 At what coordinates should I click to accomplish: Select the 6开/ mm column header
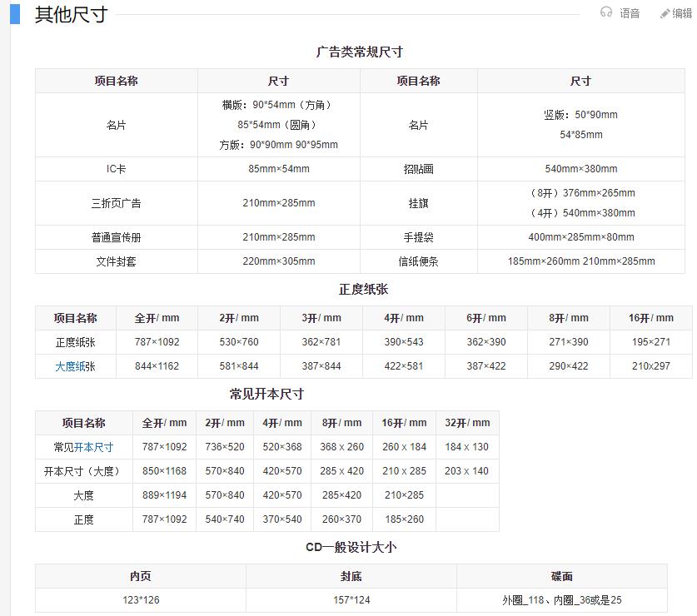(x=486, y=318)
